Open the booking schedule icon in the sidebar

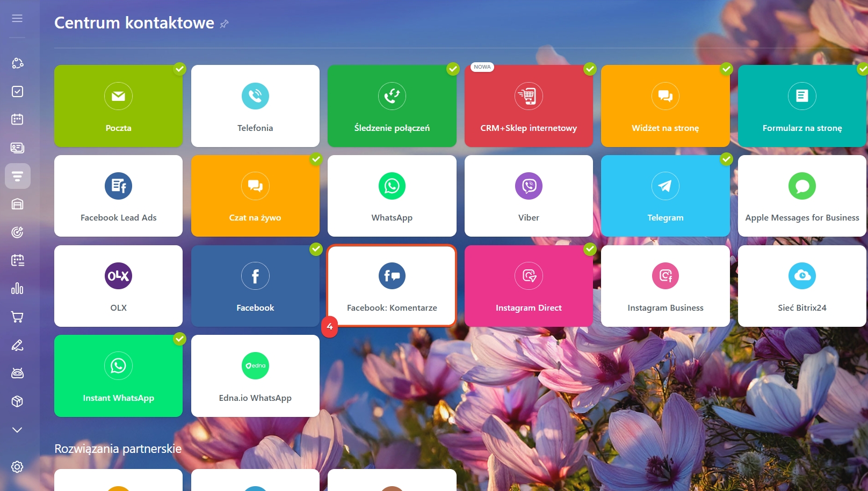tap(17, 260)
